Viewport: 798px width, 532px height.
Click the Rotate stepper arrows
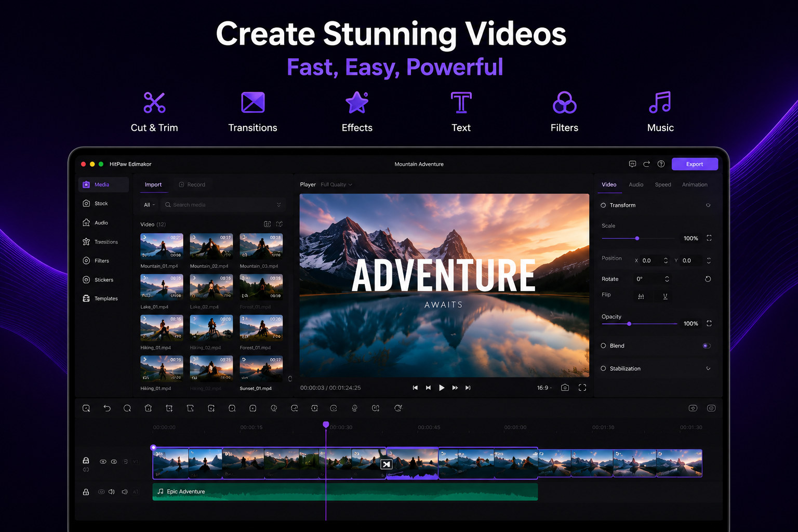point(667,279)
